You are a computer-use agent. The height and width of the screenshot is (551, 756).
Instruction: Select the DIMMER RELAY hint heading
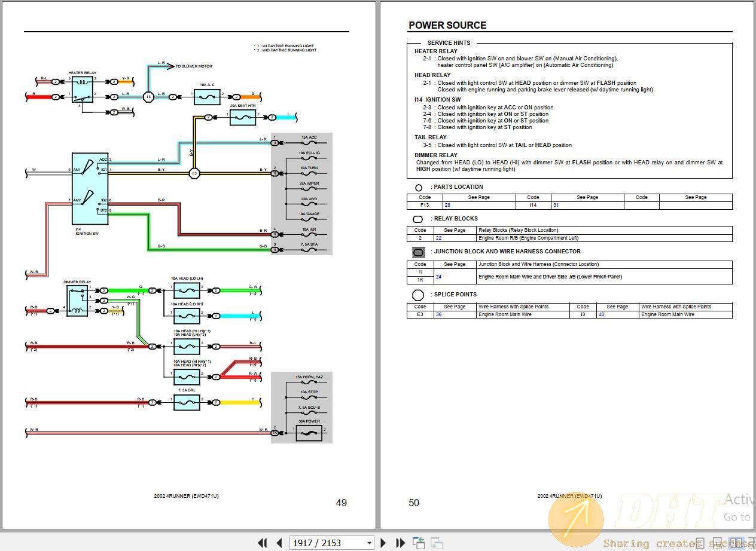[436, 155]
